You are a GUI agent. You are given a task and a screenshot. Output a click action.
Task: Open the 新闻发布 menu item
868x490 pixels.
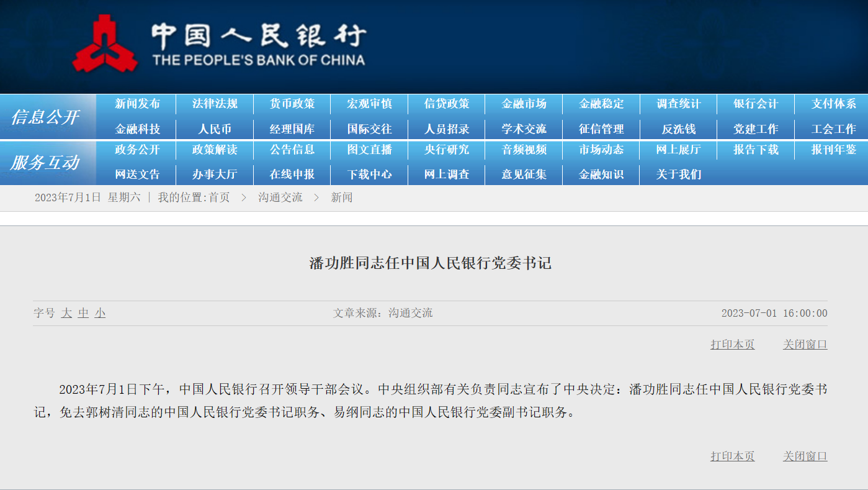137,104
